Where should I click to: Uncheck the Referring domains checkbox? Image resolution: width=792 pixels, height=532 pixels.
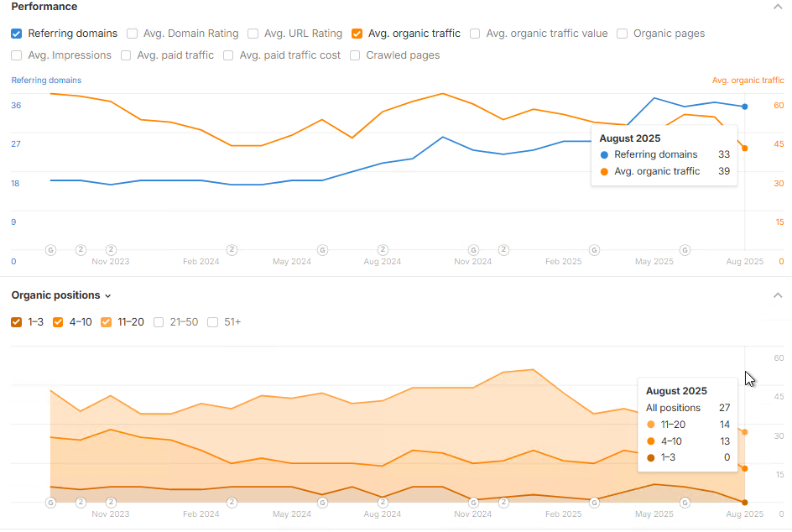tap(16, 34)
